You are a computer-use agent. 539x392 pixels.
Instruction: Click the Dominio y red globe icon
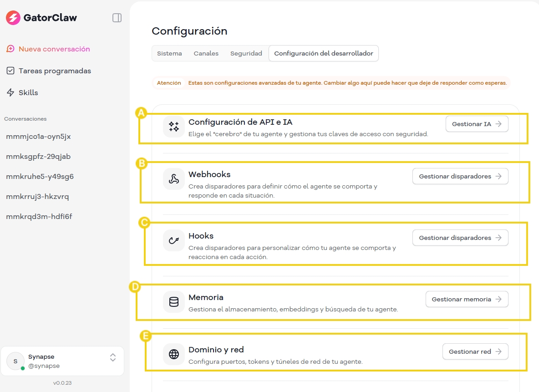click(x=173, y=354)
